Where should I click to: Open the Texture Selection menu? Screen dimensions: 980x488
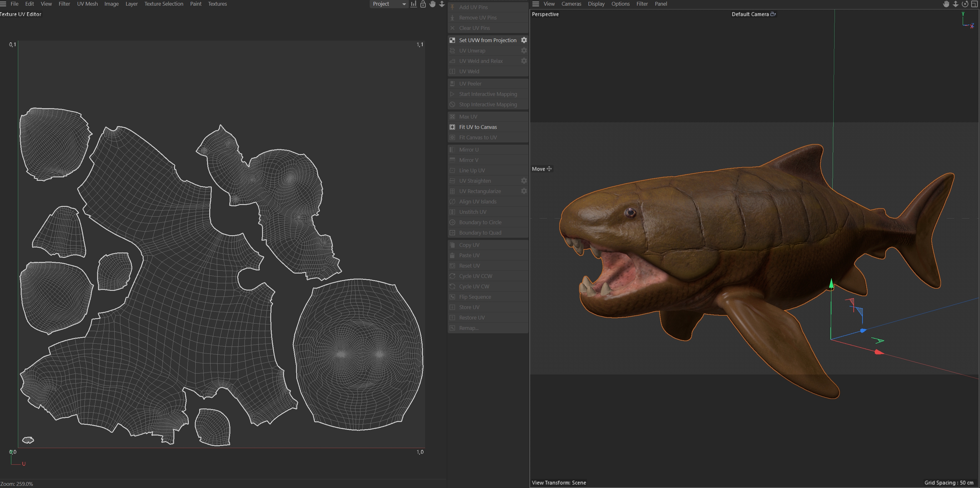coord(164,4)
